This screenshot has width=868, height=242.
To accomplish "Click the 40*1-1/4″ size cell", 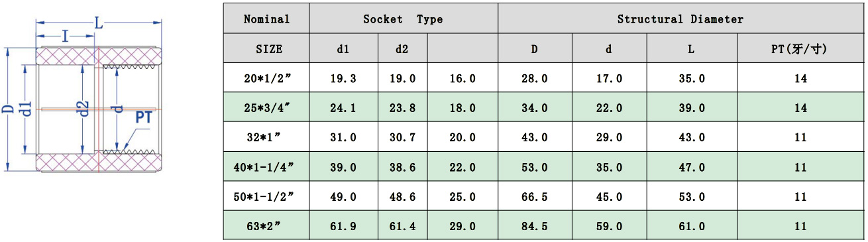I will pyautogui.click(x=266, y=167).
